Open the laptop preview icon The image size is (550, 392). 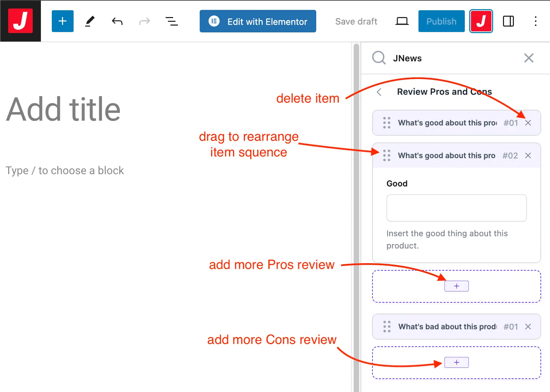click(x=402, y=21)
